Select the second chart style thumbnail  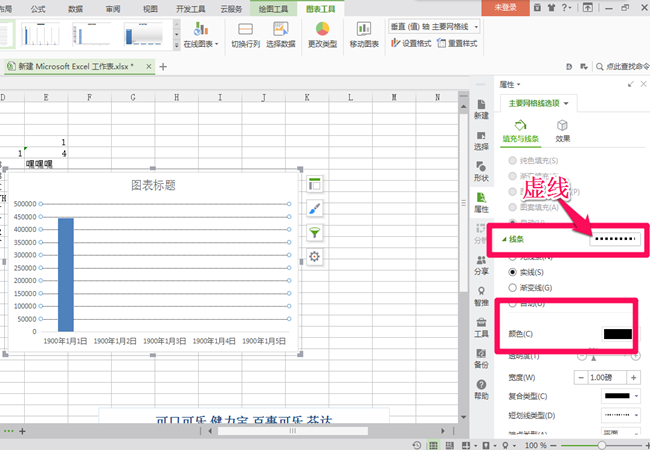[x=92, y=34]
